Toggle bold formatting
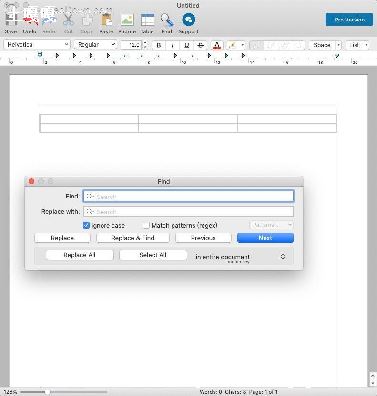Viewport: 377px width, 396px height. click(159, 45)
